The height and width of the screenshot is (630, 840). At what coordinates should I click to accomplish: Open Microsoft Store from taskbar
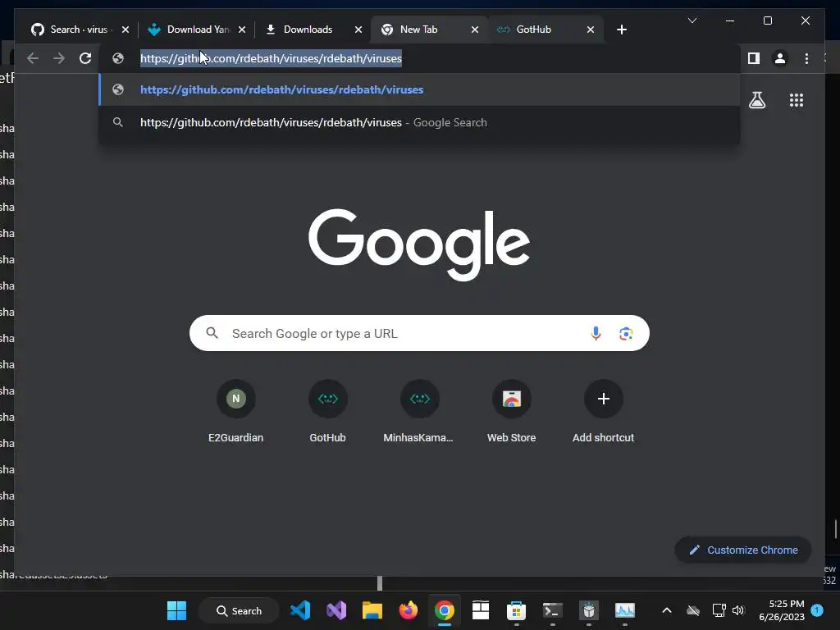pos(517,610)
